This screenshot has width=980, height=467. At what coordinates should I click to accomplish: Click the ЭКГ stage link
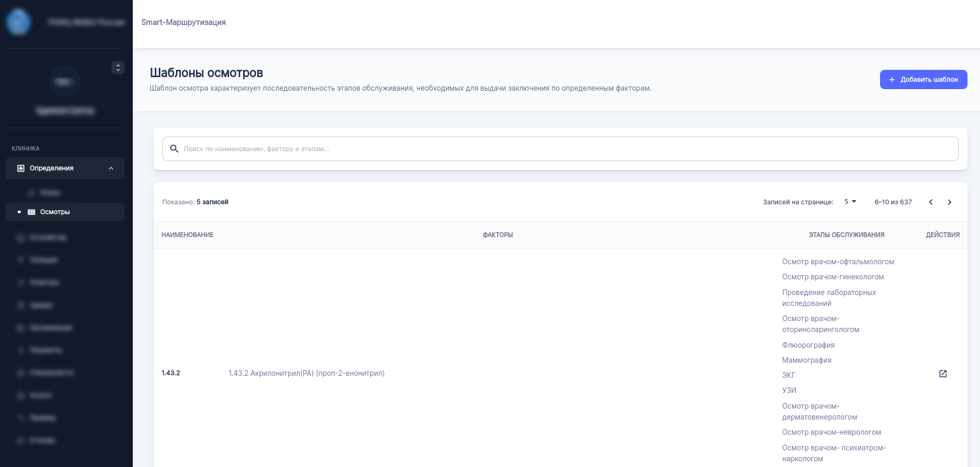(x=788, y=375)
